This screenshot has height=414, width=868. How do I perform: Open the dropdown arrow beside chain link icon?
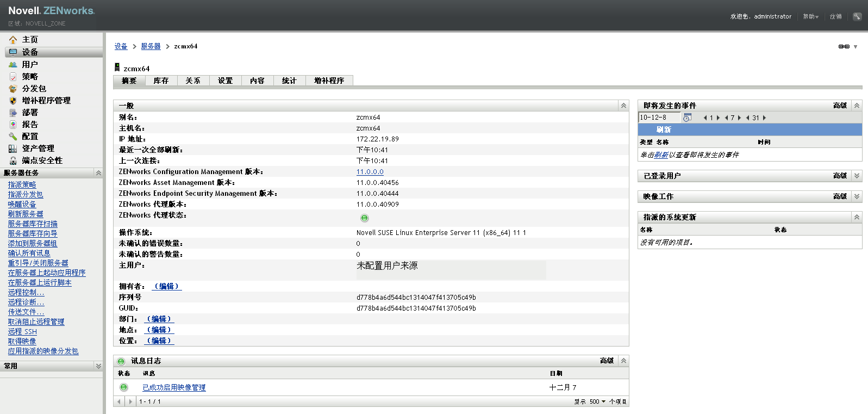pos(855,47)
